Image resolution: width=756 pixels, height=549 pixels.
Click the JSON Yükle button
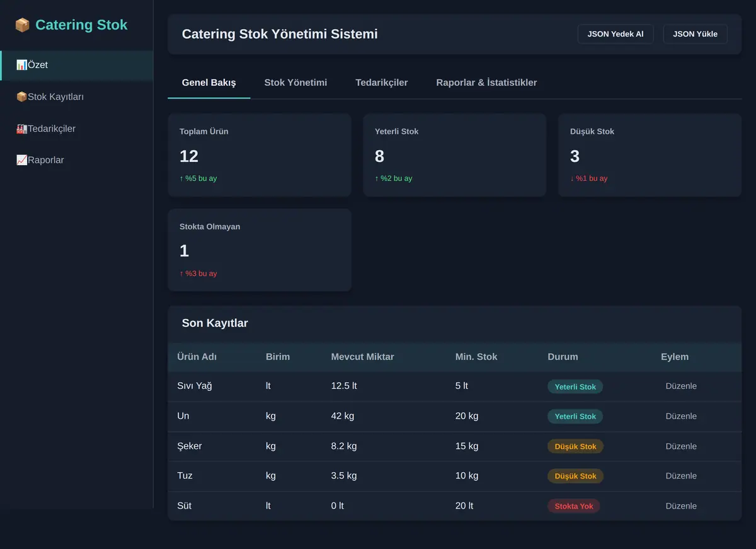pyautogui.click(x=696, y=34)
